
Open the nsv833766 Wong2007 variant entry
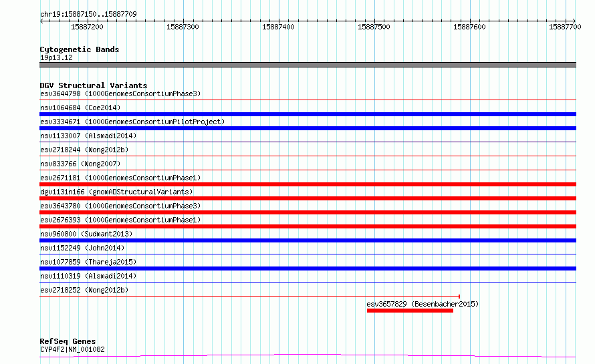(80, 164)
